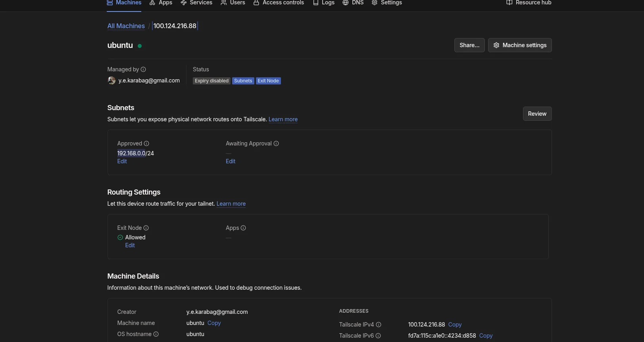Click the OS hostname value ubuntu
The height and width of the screenshot is (342, 644).
(195, 334)
